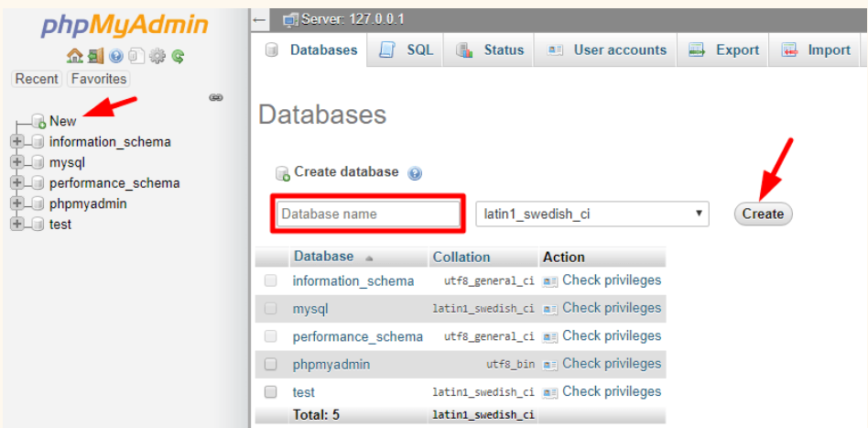Tick the performance_schema row checkbox

pyautogui.click(x=270, y=336)
